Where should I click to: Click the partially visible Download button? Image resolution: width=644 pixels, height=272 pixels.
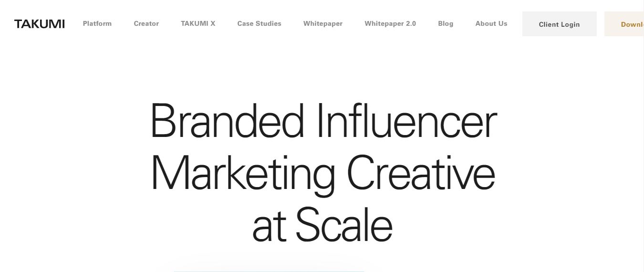tap(624, 24)
